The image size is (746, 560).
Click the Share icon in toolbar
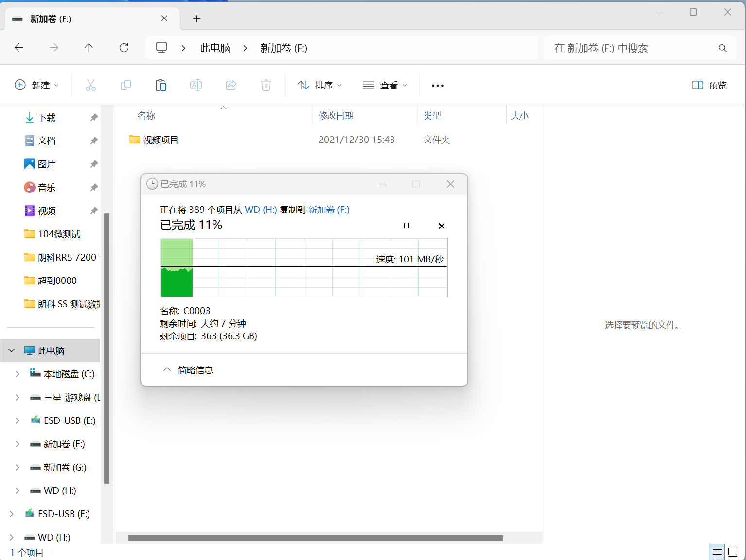pos(231,86)
